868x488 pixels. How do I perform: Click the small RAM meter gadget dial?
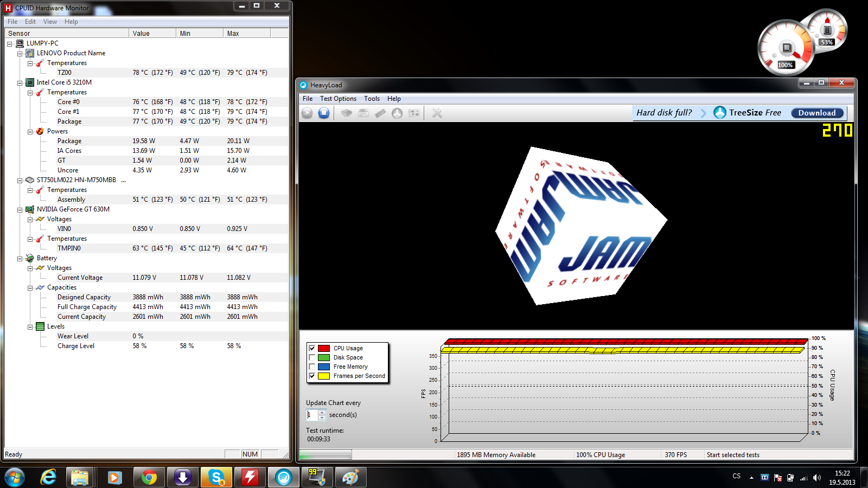coord(827,30)
